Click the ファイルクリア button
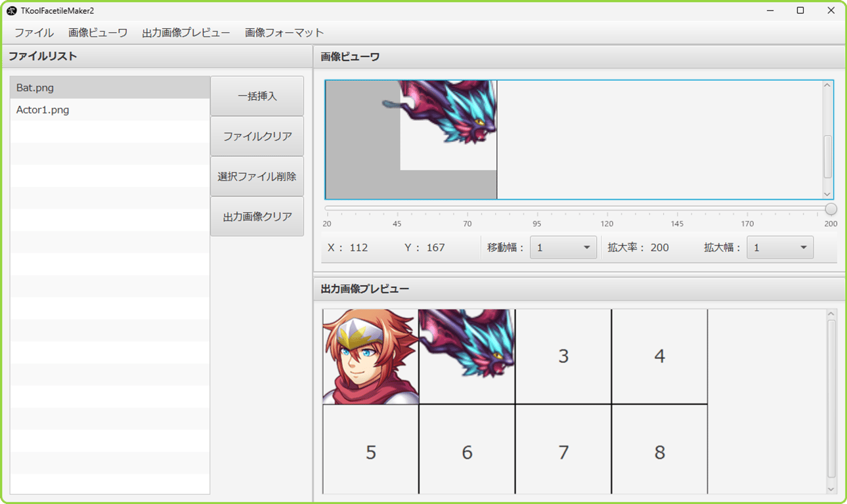 (x=257, y=136)
